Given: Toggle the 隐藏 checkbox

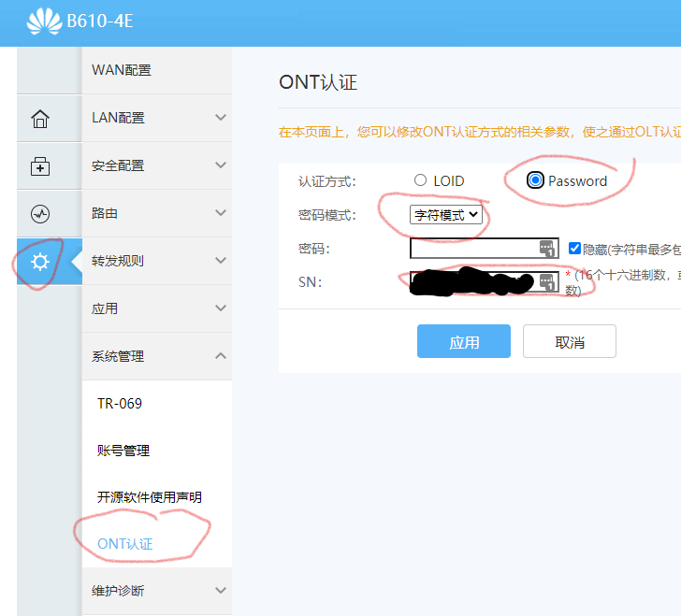Looking at the screenshot, I should pos(575,249).
